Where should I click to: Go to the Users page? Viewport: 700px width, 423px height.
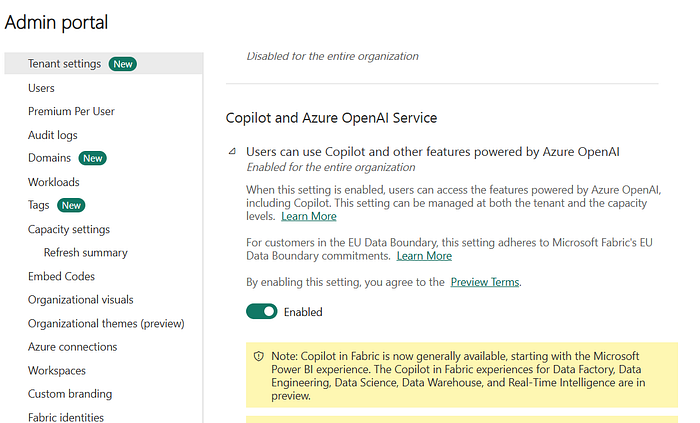pos(41,88)
